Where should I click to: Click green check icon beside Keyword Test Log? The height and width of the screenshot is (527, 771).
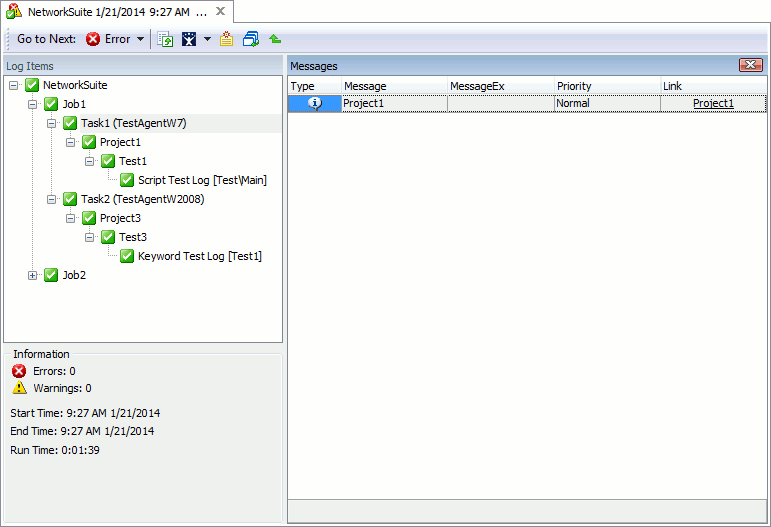pos(127,256)
